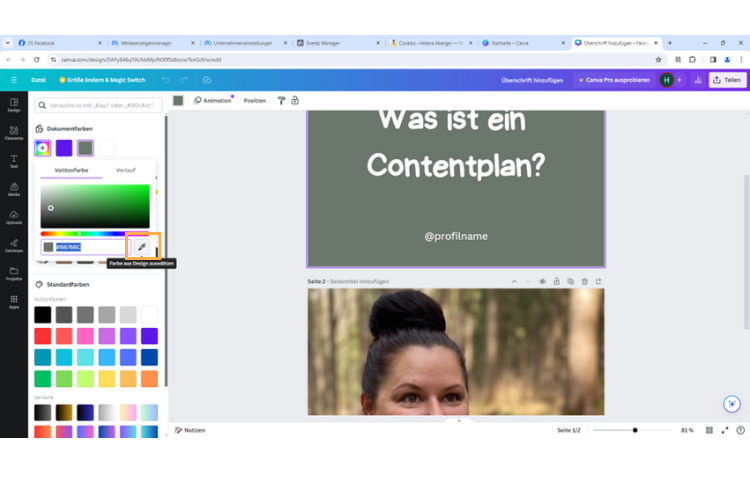Select the Volltonfarbe tab
Viewport: 750px width, 500px height.
point(71,170)
